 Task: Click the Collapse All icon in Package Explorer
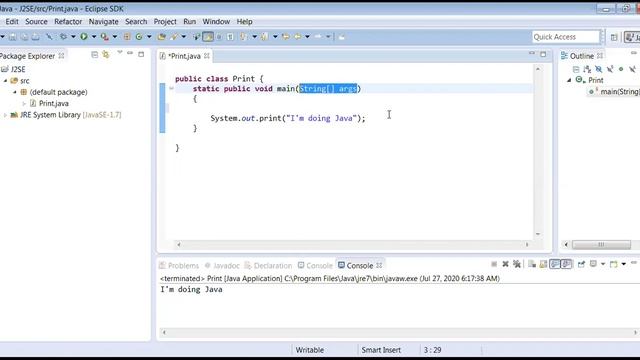pos(94,55)
